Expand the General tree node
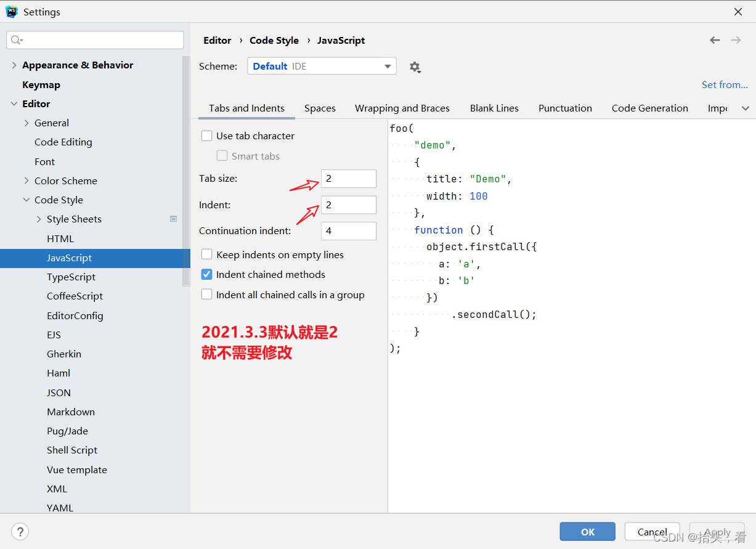Viewport: 756px width, 549px height. click(26, 123)
